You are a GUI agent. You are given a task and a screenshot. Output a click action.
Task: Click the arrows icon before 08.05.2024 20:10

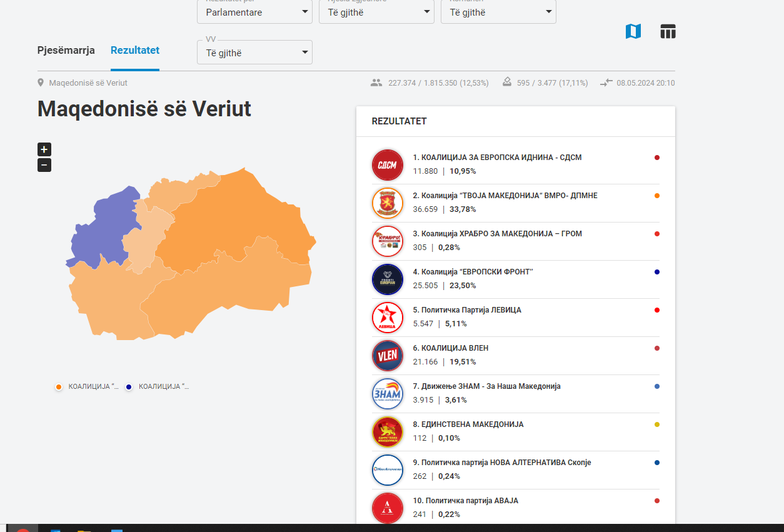pyautogui.click(x=606, y=83)
